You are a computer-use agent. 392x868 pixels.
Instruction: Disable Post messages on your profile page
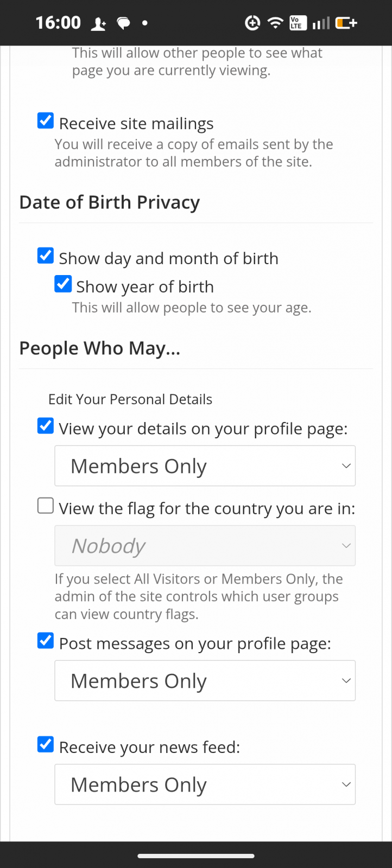click(45, 641)
